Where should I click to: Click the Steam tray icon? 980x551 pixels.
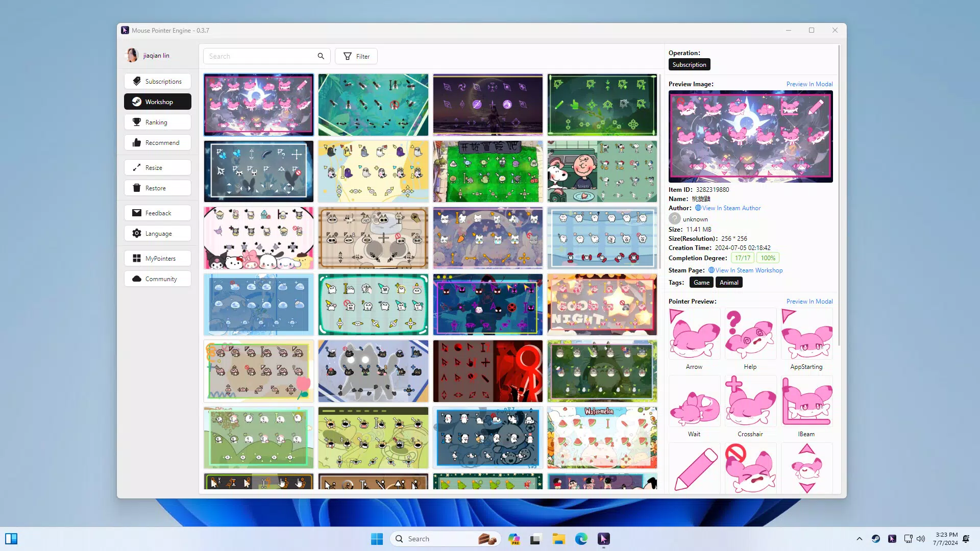point(876,539)
